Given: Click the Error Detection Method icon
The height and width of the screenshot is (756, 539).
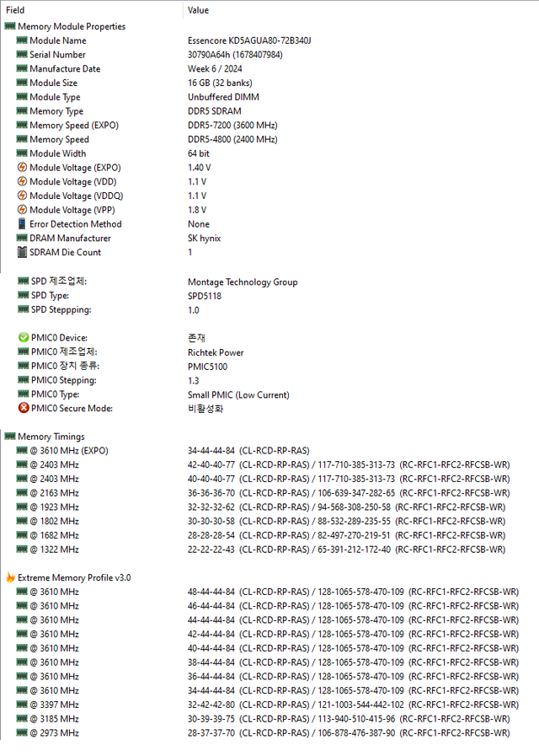Looking at the screenshot, I should (x=23, y=224).
